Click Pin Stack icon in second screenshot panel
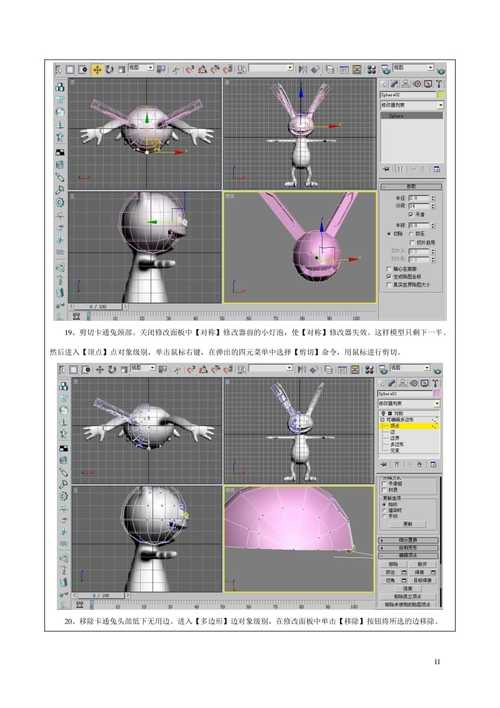 [383, 465]
